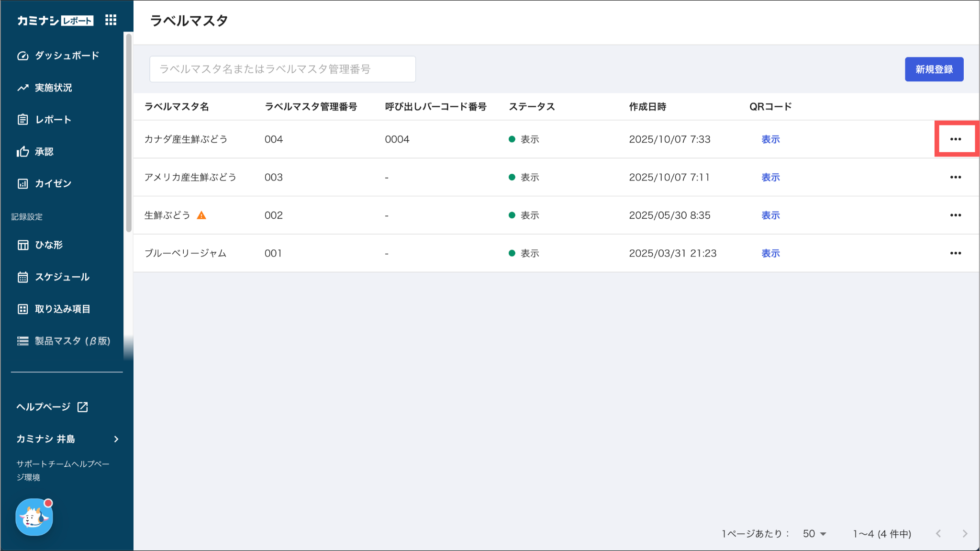Open the rows-per-page 50 dropdown
980x551 pixels.
click(814, 534)
